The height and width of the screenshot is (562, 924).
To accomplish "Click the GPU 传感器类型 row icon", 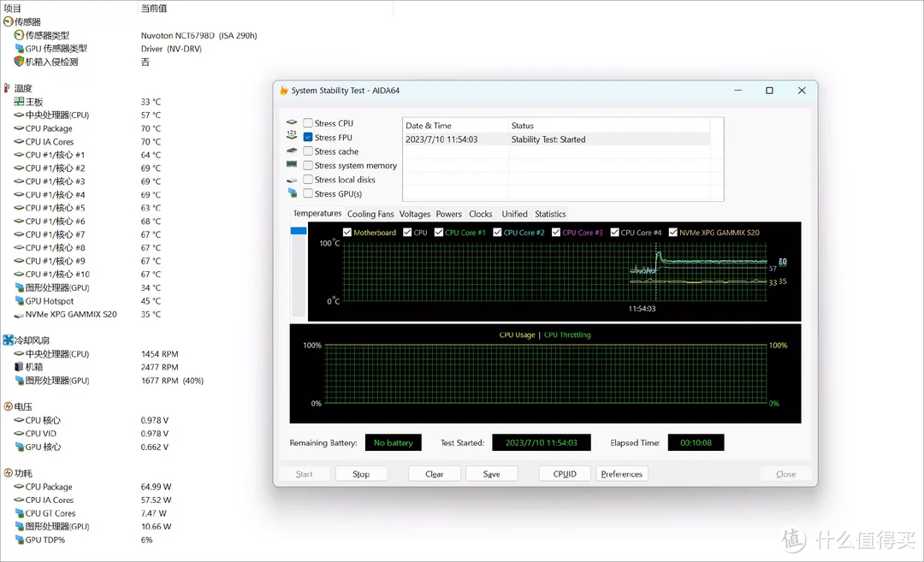I will click(19, 48).
